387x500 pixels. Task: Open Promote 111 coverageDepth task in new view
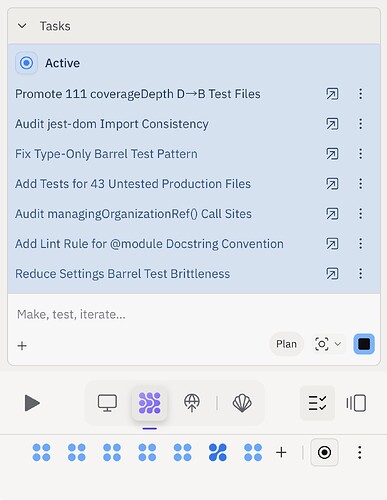click(x=332, y=94)
